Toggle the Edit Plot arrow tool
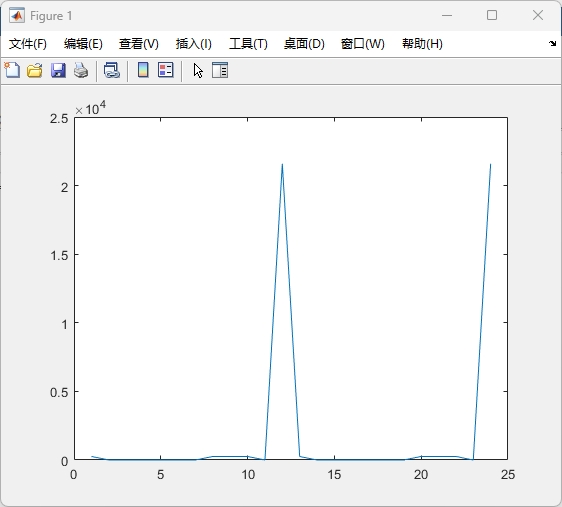The height and width of the screenshot is (507, 562). click(x=198, y=70)
